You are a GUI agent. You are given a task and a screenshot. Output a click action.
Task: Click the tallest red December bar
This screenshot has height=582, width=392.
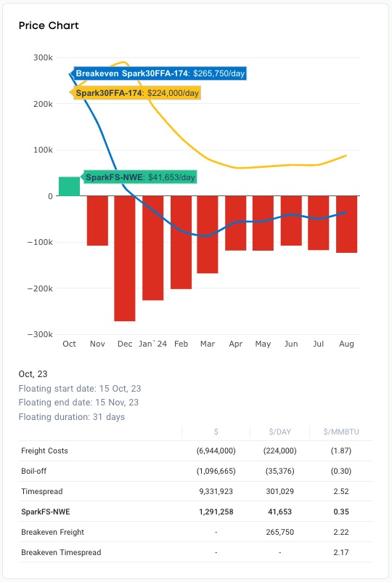(x=125, y=259)
